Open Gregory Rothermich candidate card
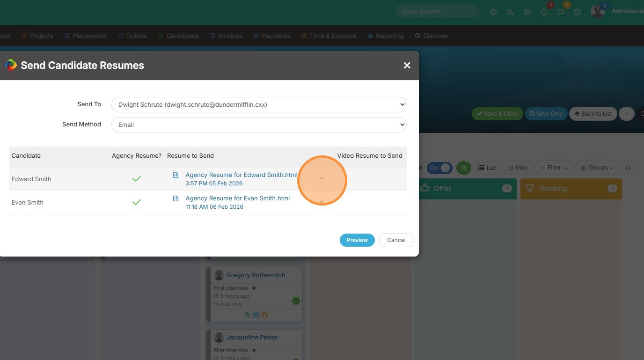Viewport: 644px width, 360px height. click(x=256, y=275)
